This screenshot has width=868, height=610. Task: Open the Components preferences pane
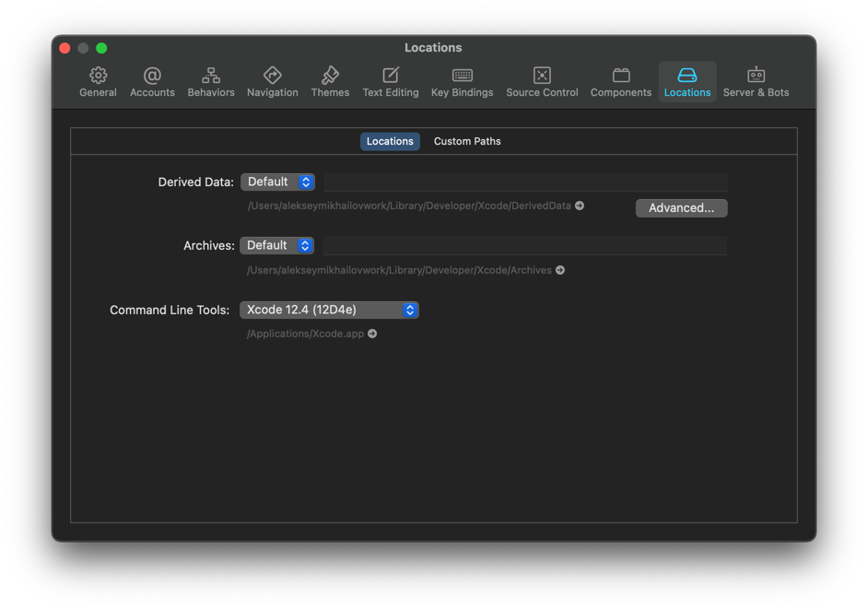pyautogui.click(x=621, y=82)
